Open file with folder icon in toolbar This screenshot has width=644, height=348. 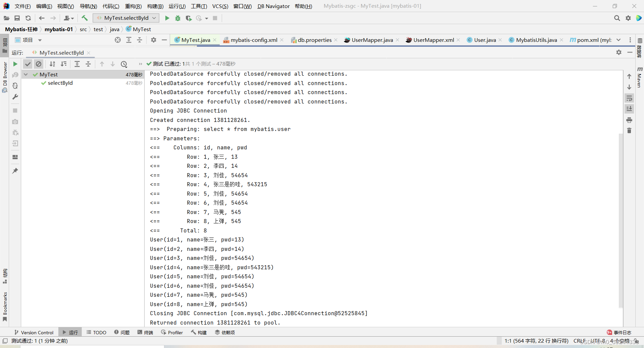tap(6, 18)
